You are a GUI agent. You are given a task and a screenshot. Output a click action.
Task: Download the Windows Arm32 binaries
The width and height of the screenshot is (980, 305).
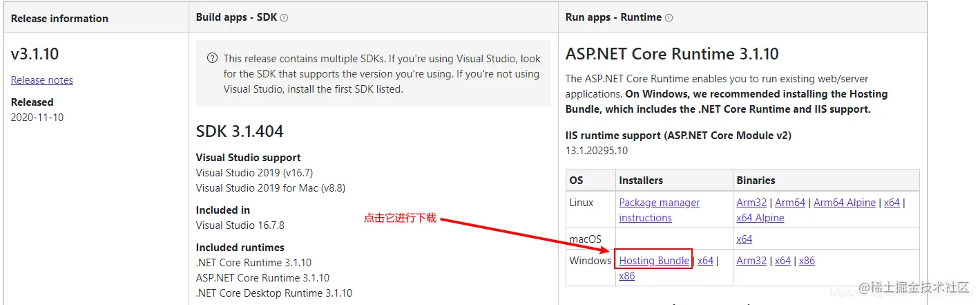coord(751,261)
